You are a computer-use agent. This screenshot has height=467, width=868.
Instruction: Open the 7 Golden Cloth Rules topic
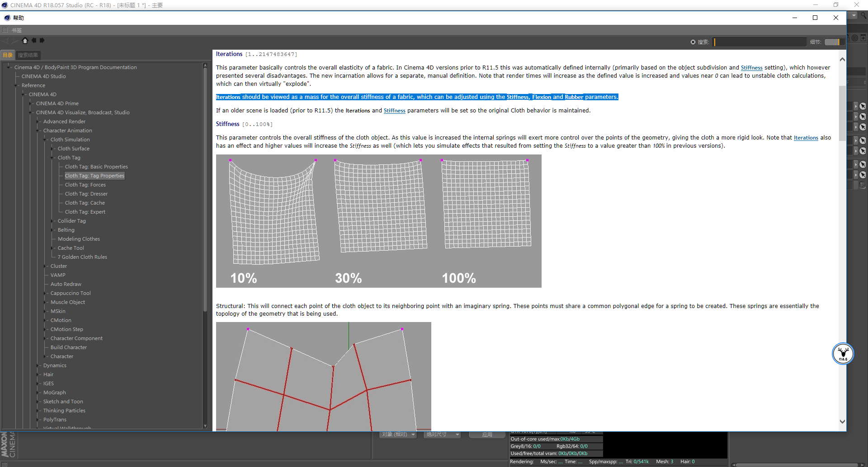[x=82, y=257]
